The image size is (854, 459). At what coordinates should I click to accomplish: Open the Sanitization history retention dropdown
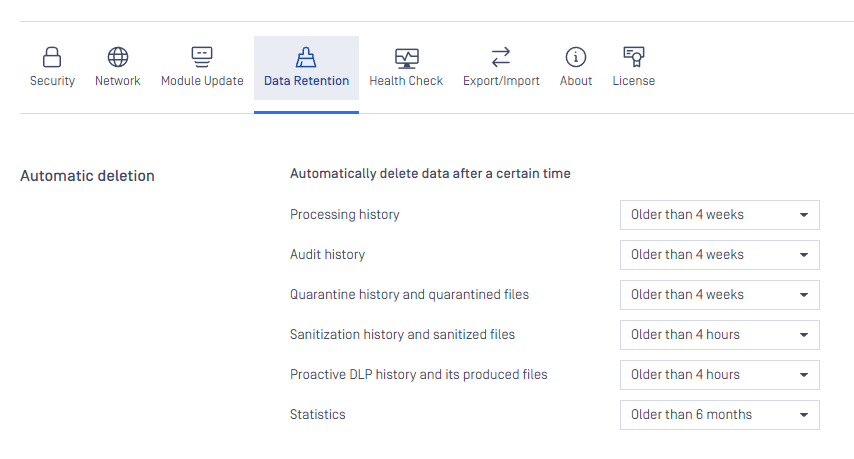tap(719, 335)
